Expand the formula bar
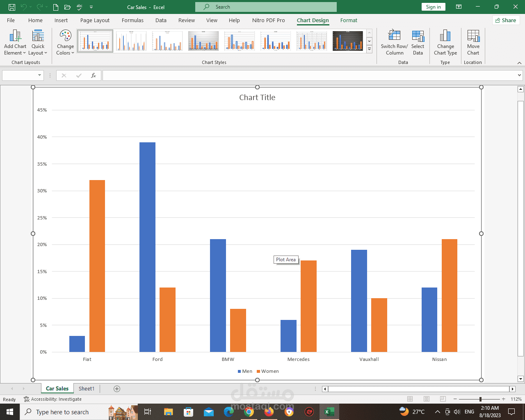This screenshot has height=420, width=525. pyautogui.click(x=519, y=75)
